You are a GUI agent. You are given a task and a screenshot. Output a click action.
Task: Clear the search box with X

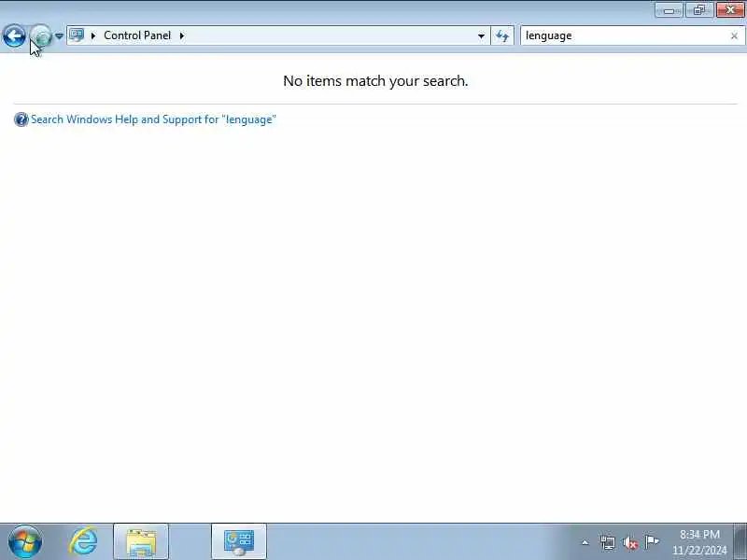734,35
